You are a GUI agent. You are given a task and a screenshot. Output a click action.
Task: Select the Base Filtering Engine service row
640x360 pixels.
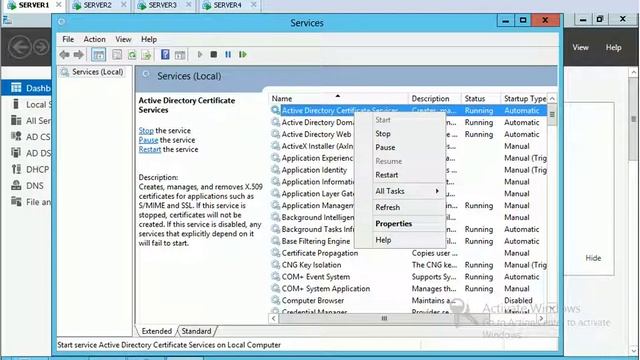click(x=408, y=241)
